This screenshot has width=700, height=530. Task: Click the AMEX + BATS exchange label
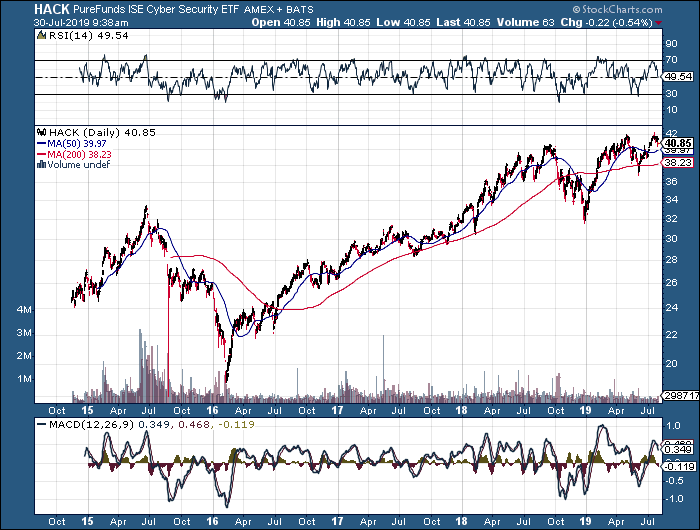tap(279, 9)
